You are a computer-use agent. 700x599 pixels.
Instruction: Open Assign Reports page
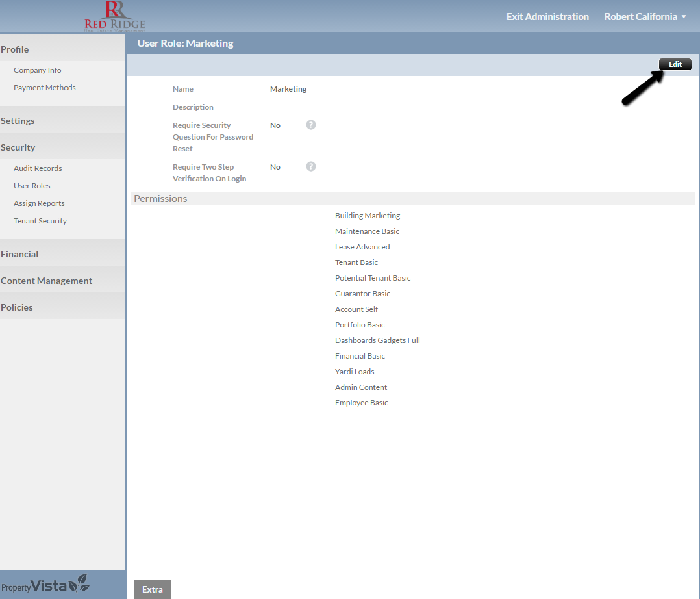pos(39,203)
